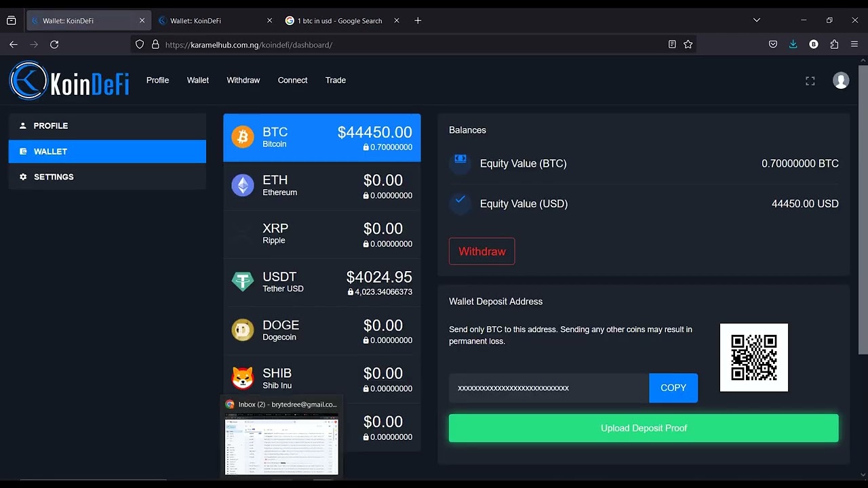This screenshot has width=868, height=488.
Task: Open Withdraw in top navigation
Action: [x=243, y=80]
